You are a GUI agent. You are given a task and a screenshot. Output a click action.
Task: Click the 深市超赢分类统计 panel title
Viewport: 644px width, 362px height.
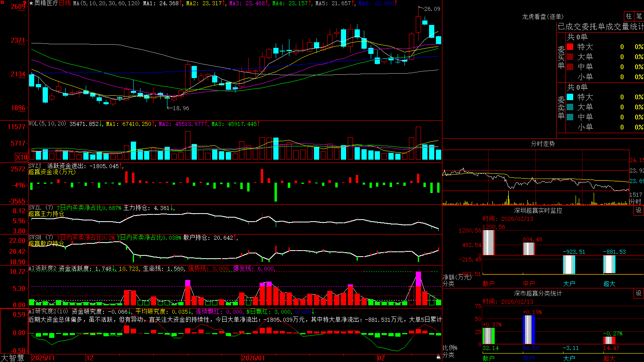[538, 293]
